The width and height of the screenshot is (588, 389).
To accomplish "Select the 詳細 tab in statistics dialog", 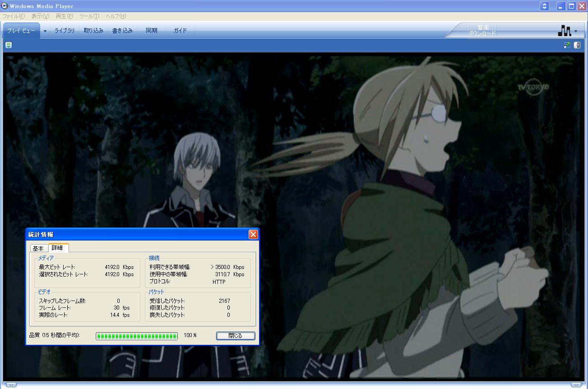I will [57, 248].
